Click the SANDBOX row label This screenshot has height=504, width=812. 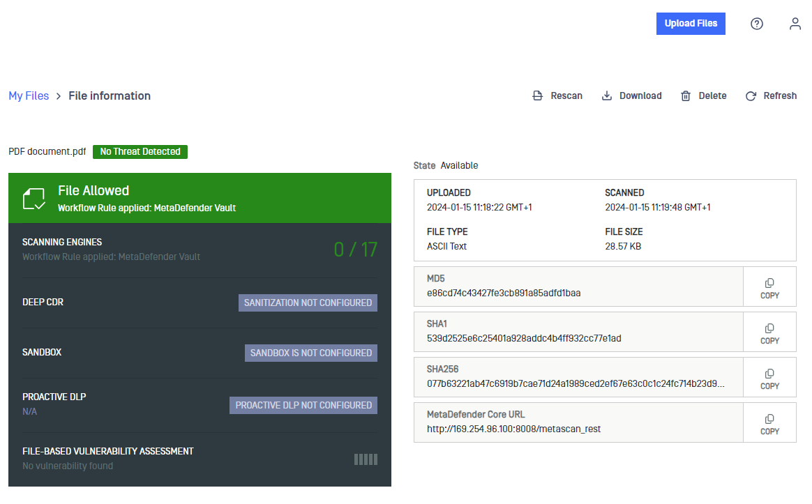42,353
